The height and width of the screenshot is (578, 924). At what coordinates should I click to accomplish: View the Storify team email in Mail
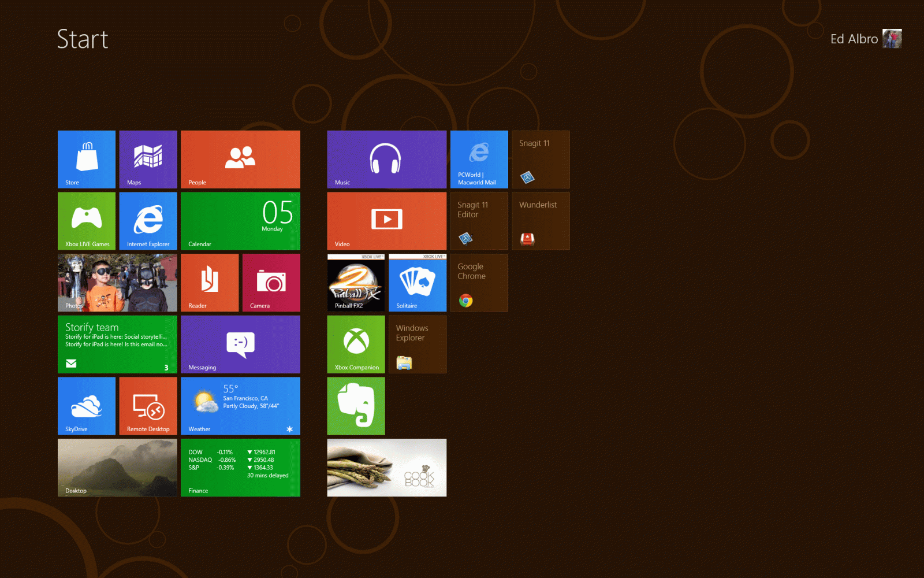[117, 344]
